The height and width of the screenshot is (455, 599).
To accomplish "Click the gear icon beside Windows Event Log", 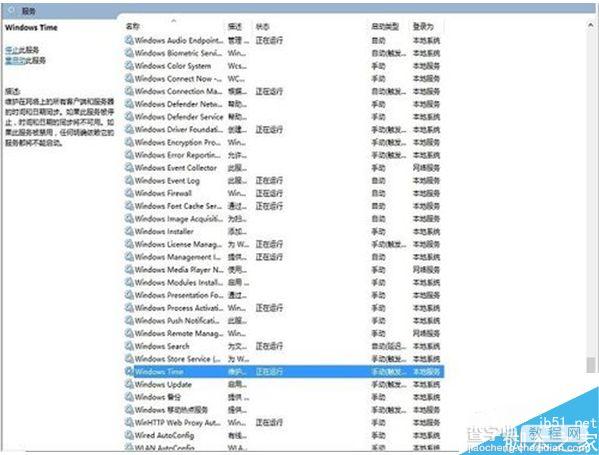I will [x=129, y=180].
